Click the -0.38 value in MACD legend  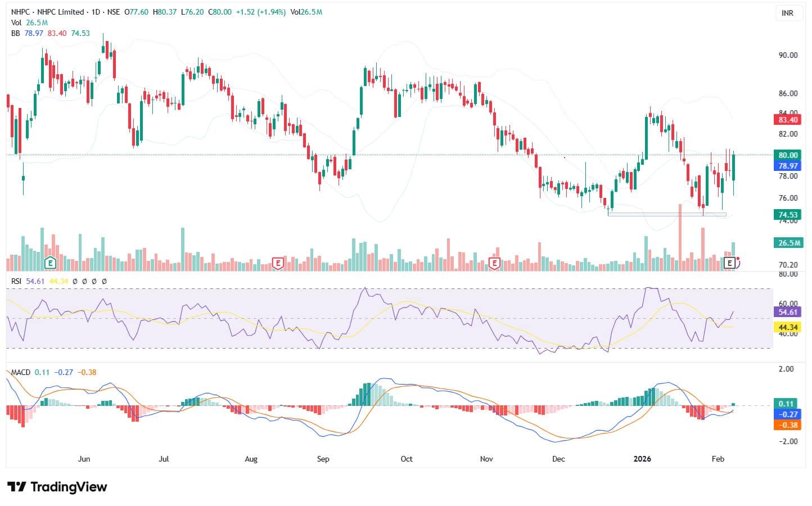click(x=87, y=372)
